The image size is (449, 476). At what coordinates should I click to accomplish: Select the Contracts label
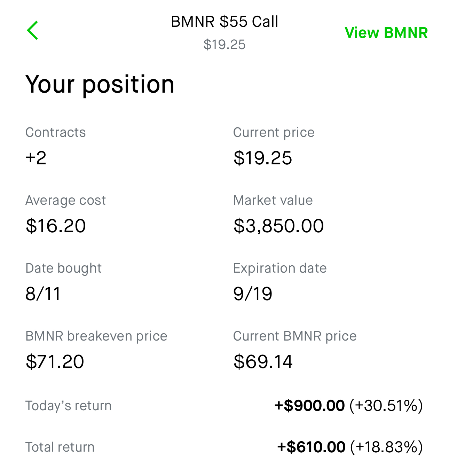(x=55, y=132)
